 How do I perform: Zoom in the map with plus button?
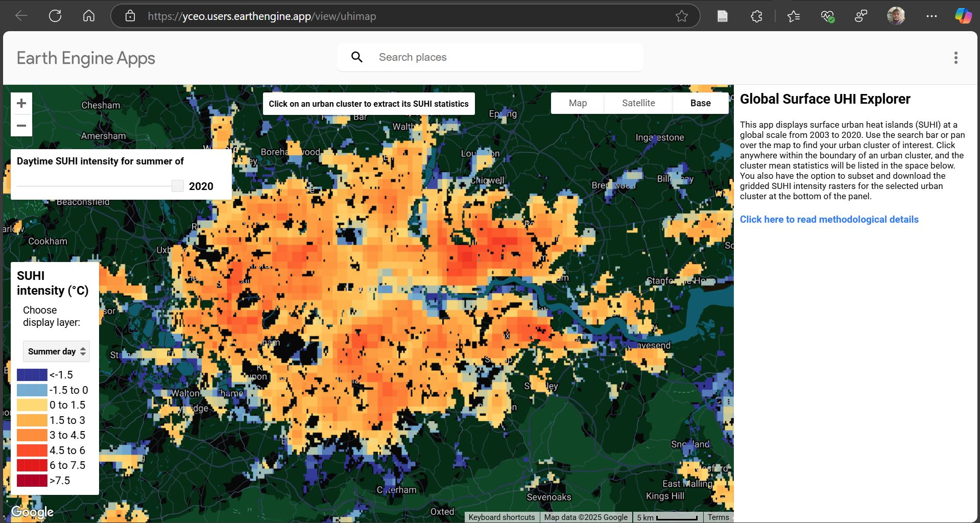[21, 103]
